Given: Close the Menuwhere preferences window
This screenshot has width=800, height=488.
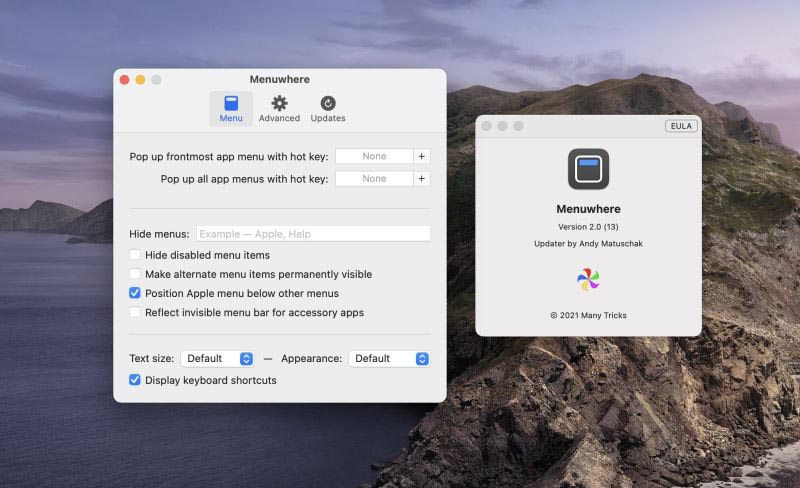Looking at the screenshot, I should pos(124,80).
